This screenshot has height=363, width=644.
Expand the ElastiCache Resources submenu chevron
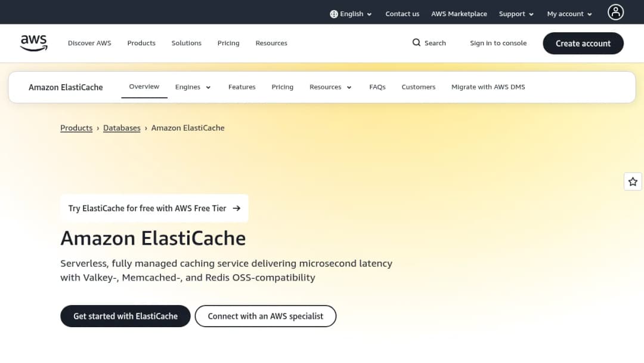click(349, 88)
